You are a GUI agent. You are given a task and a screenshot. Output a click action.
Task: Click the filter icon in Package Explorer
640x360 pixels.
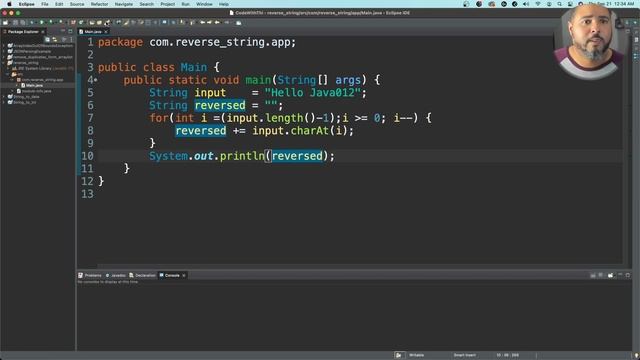64,40
